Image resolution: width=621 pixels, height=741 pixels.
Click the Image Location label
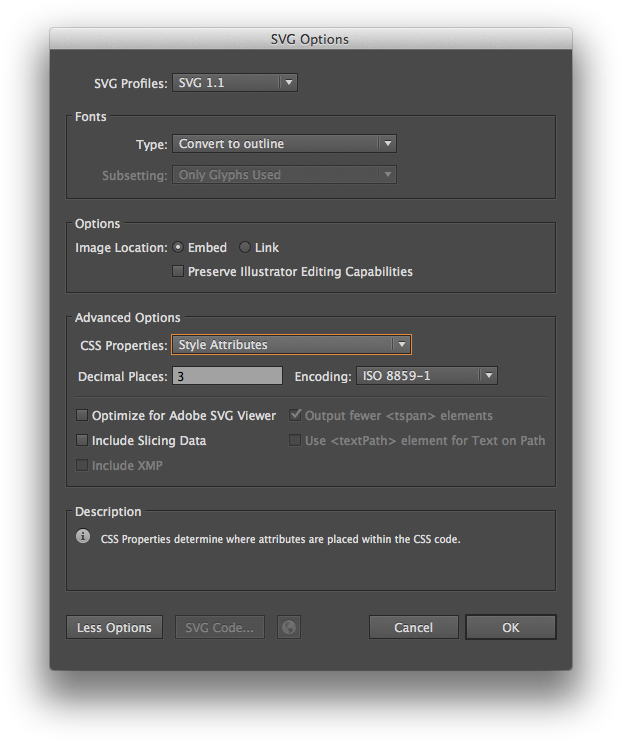pyautogui.click(x=121, y=248)
